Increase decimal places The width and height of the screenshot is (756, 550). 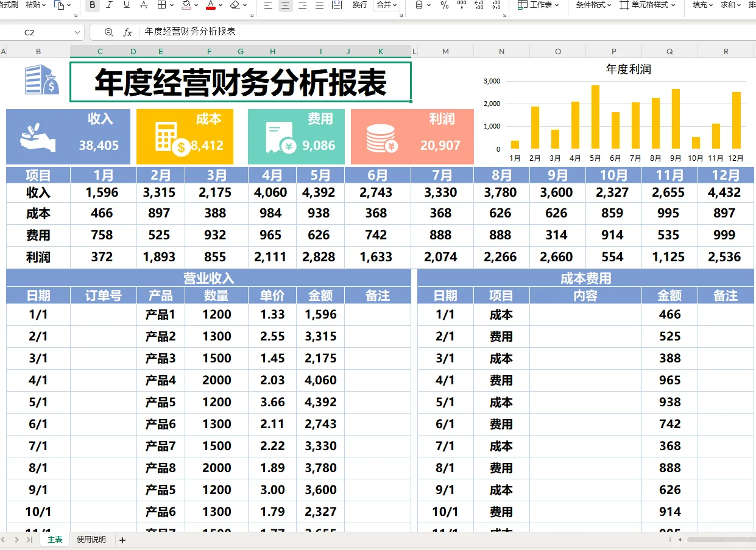479,5
